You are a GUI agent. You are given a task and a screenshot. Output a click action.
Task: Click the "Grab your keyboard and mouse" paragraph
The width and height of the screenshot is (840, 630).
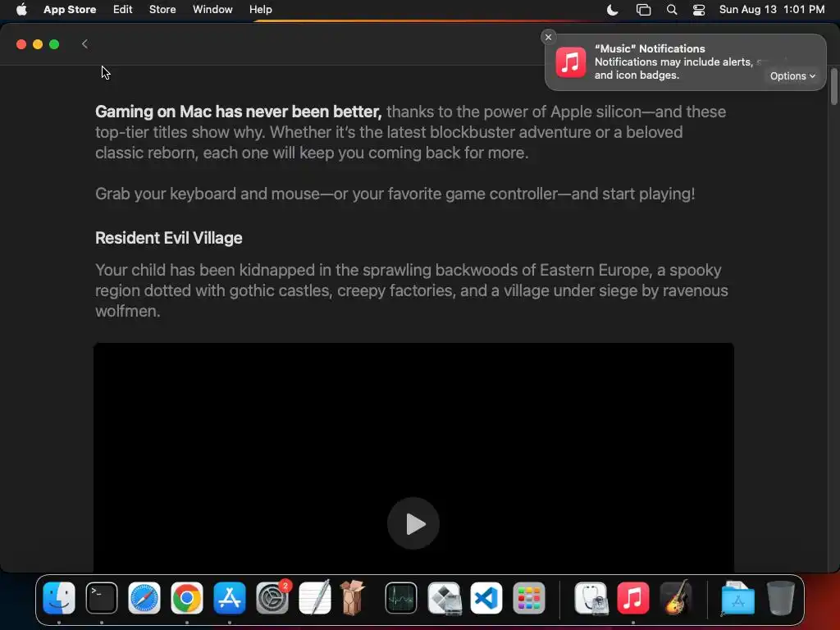coord(395,194)
